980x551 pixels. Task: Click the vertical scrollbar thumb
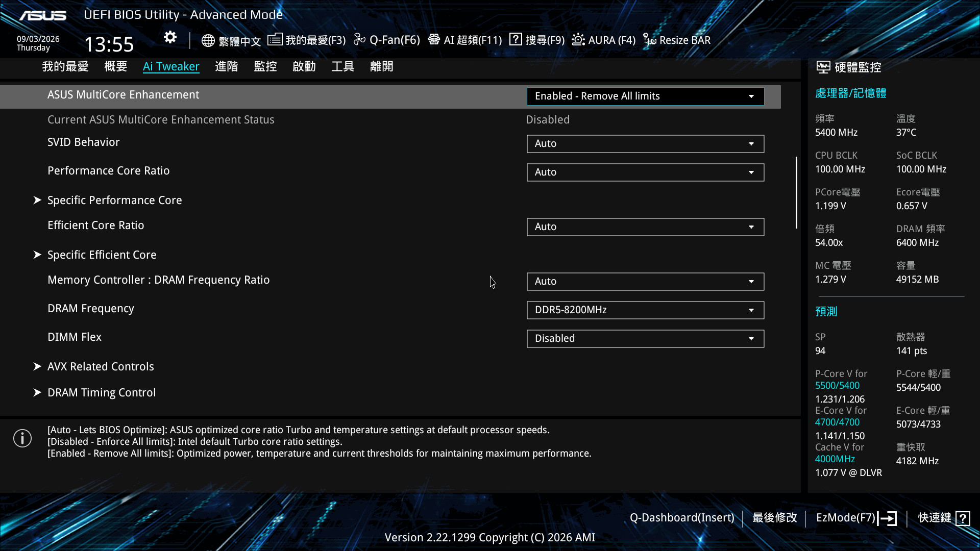click(796, 192)
